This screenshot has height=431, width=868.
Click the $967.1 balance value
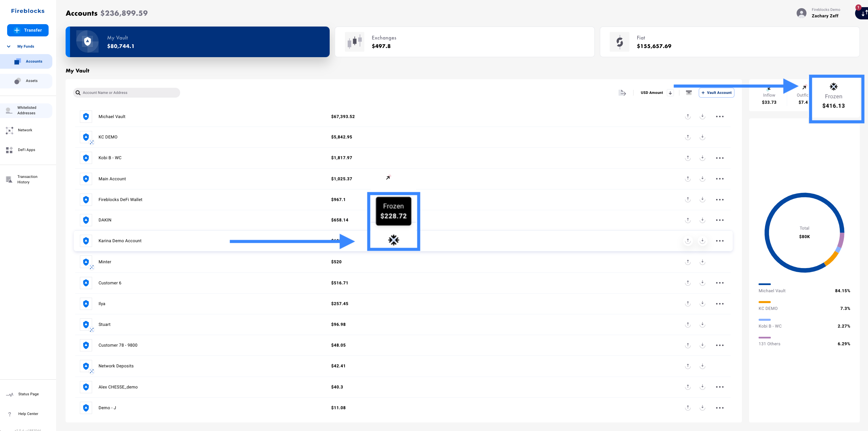[338, 200]
